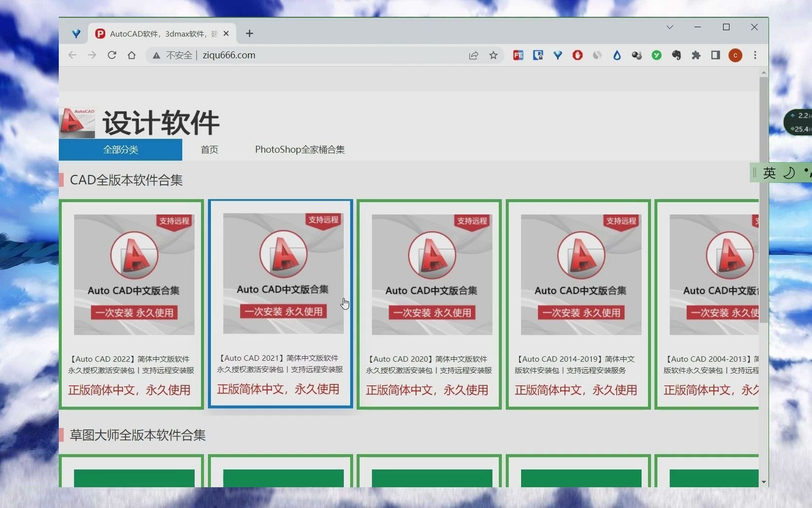Click the browser forward arrow
Viewport: 812px width, 508px height.
click(x=92, y=55)
